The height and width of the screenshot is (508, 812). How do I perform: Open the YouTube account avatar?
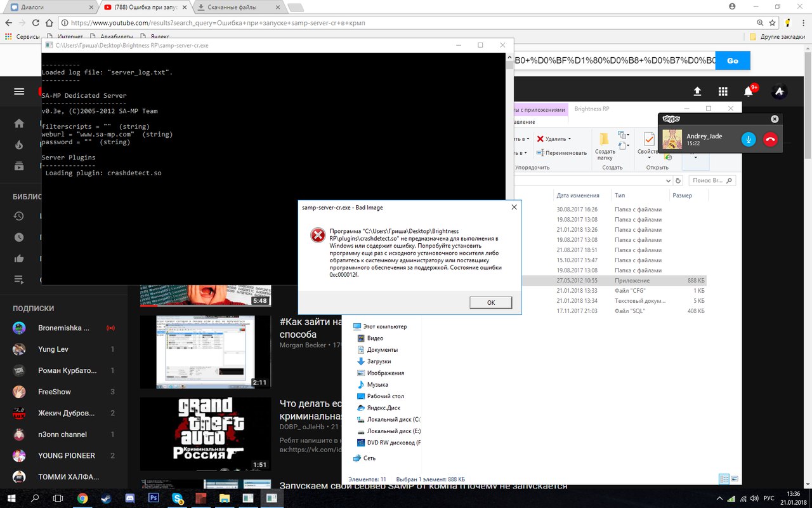click(x=779, y=91)
